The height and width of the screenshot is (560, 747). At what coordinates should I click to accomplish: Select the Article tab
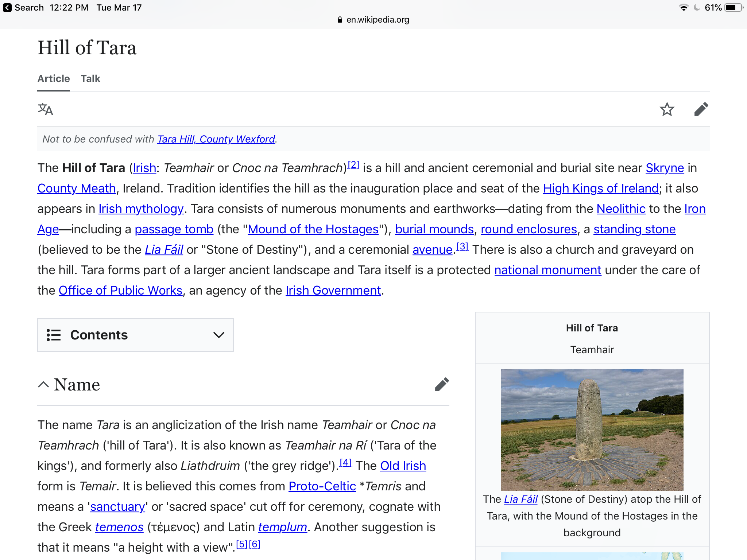coord(54,79)
